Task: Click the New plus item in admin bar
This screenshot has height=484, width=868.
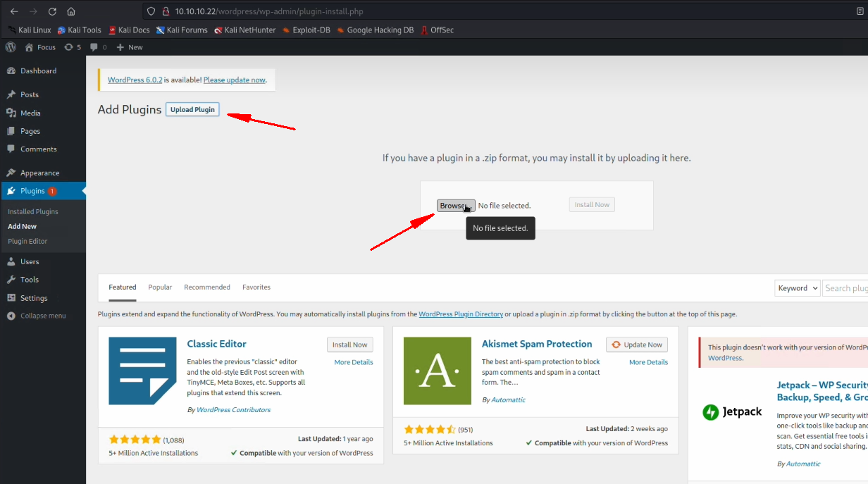Action: tap(130, 47)
